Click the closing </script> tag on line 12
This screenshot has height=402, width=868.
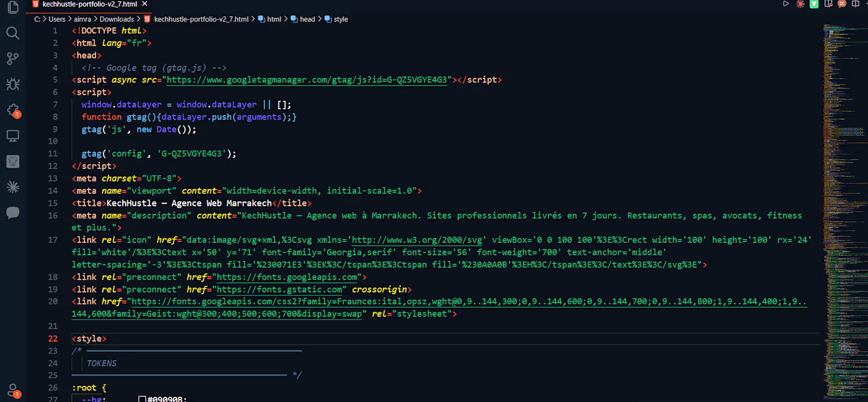pyautogui.click(x=94, y=166)
